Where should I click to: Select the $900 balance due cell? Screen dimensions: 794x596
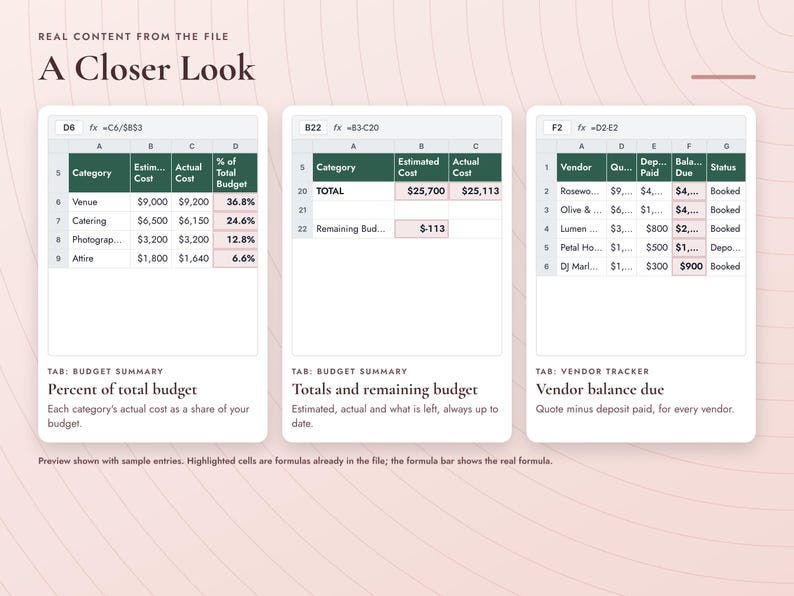click(689, 266)
